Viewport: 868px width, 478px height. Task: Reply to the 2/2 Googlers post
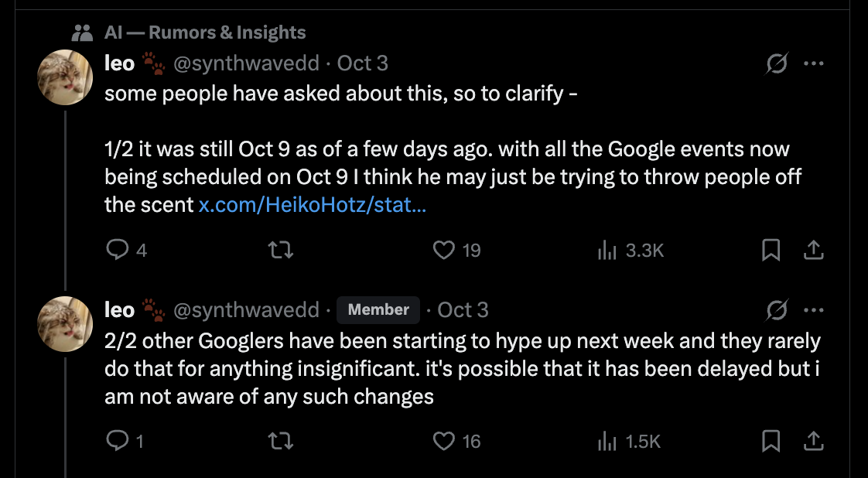(x=116, y=441)
